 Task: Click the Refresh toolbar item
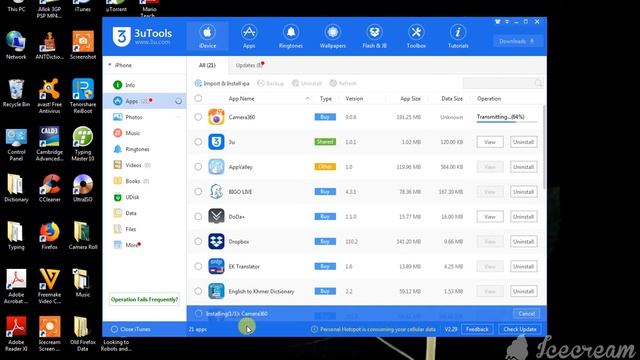(343, 83)
